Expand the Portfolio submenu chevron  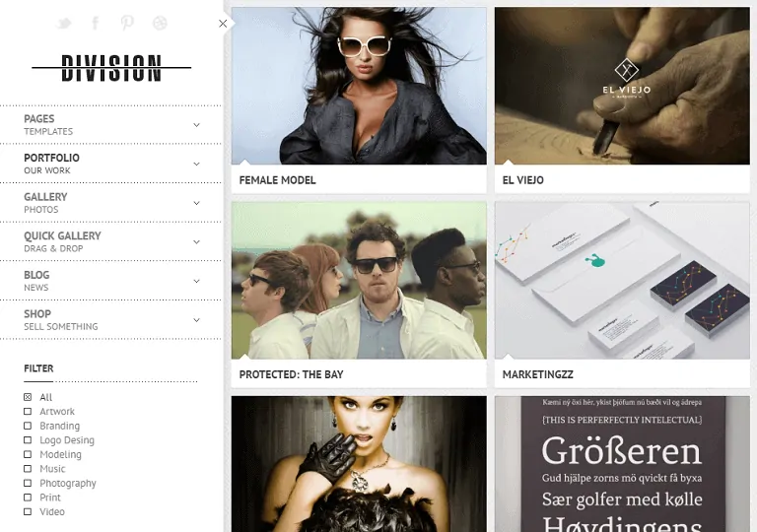pos(196,165)
